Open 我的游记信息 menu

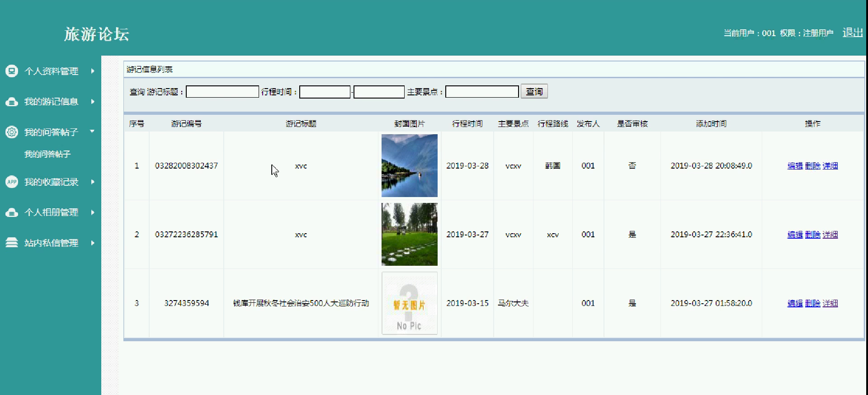click(x=51, y=102)
